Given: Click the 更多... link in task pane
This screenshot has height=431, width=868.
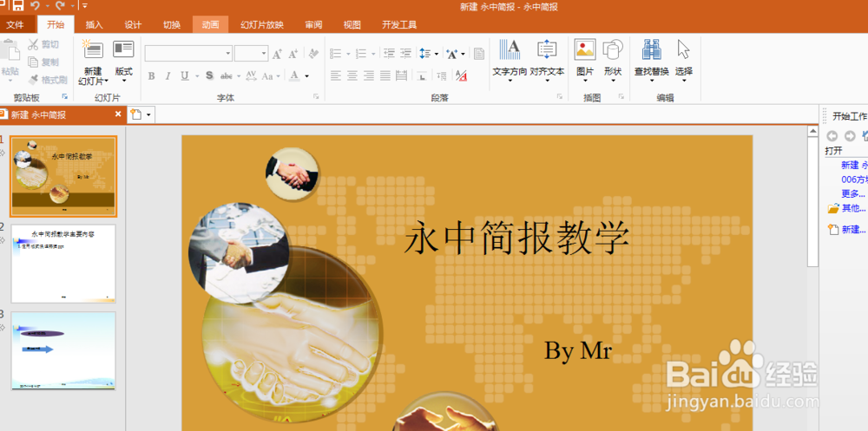Looking at the screenshot, I should [x=853, y=193].
